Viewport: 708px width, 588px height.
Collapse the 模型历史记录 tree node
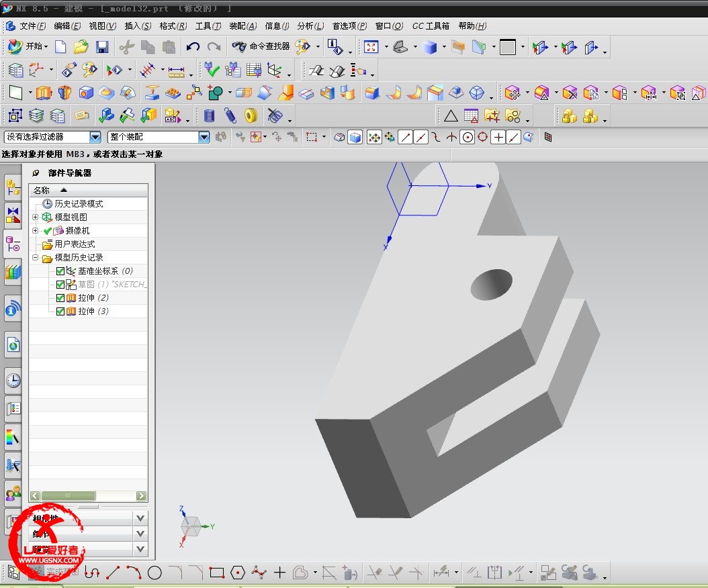tap(35, 258)
